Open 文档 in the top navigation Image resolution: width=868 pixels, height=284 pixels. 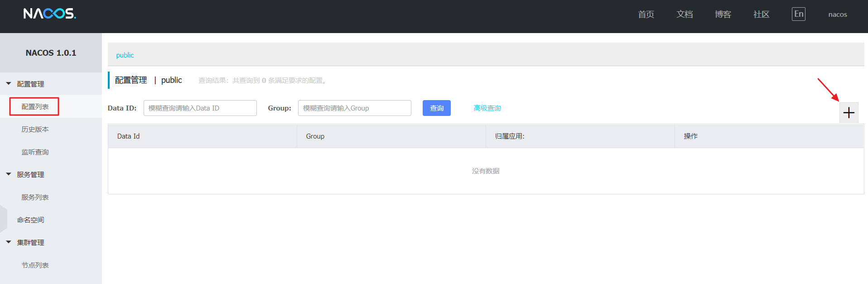(x=684, y=14)
